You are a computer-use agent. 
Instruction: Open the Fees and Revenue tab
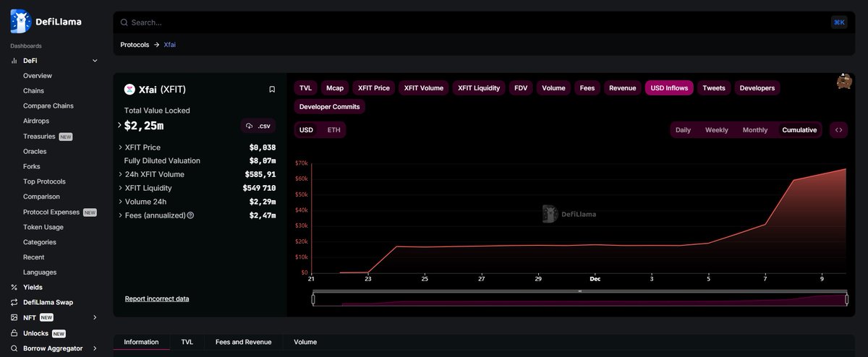(x=244, y=342)
